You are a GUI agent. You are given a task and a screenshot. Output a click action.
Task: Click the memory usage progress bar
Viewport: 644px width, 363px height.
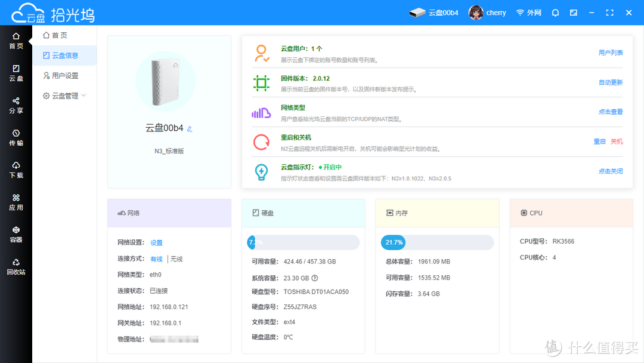point(437,242)
